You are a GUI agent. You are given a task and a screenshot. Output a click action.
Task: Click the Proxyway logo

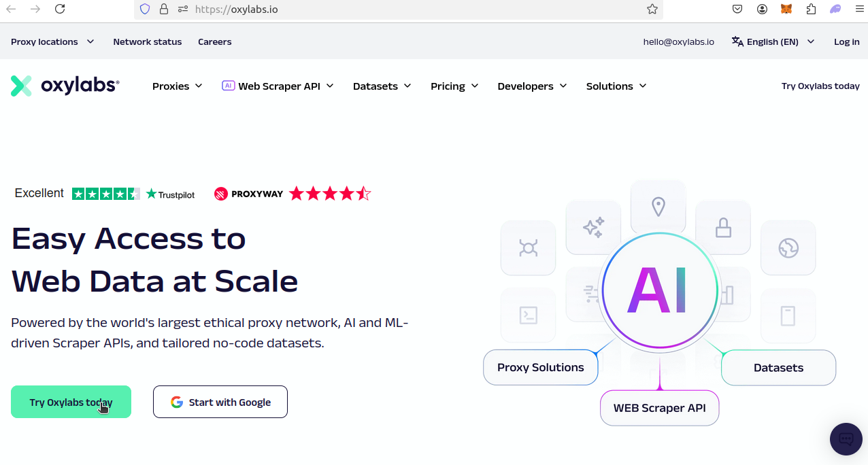coord(249,194)
